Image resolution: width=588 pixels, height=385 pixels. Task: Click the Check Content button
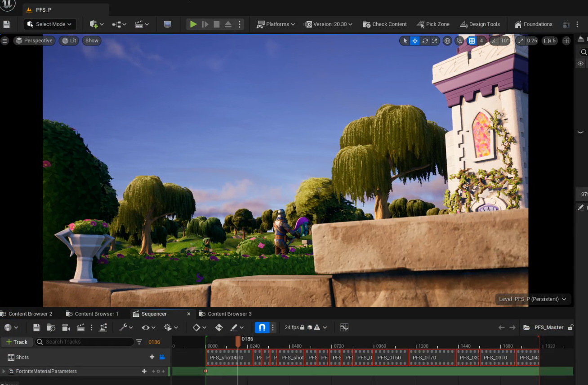[385, 24]
